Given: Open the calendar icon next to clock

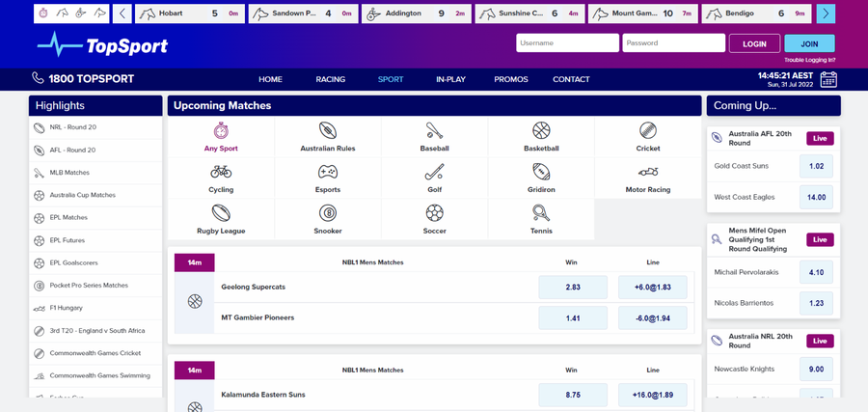Looking at the screenshot, I should (x=828, y=79).
